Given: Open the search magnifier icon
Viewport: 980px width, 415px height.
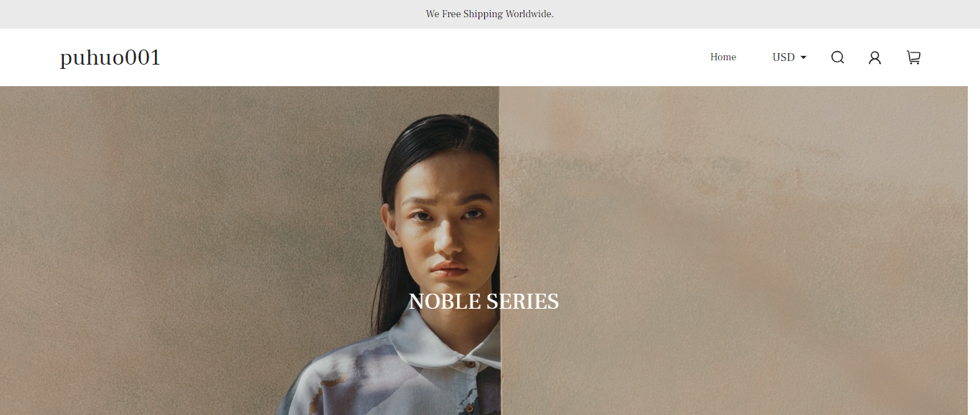Looking at the screenshot, I should click(837, 57).
